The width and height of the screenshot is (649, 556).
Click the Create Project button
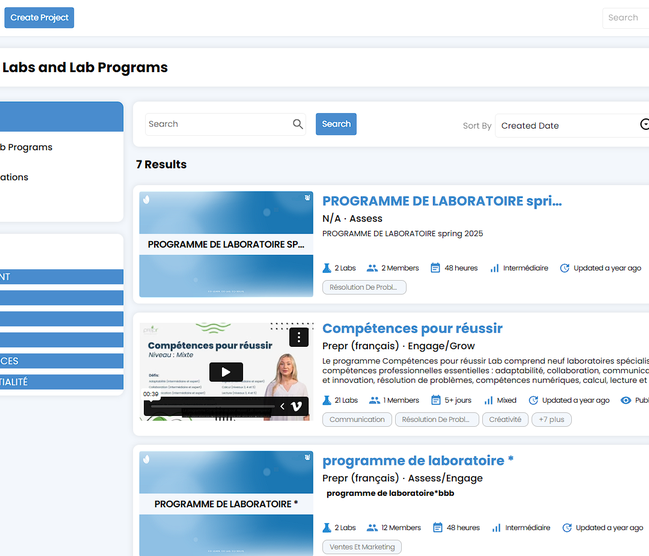pyautogui.click(x=39, y=17)
